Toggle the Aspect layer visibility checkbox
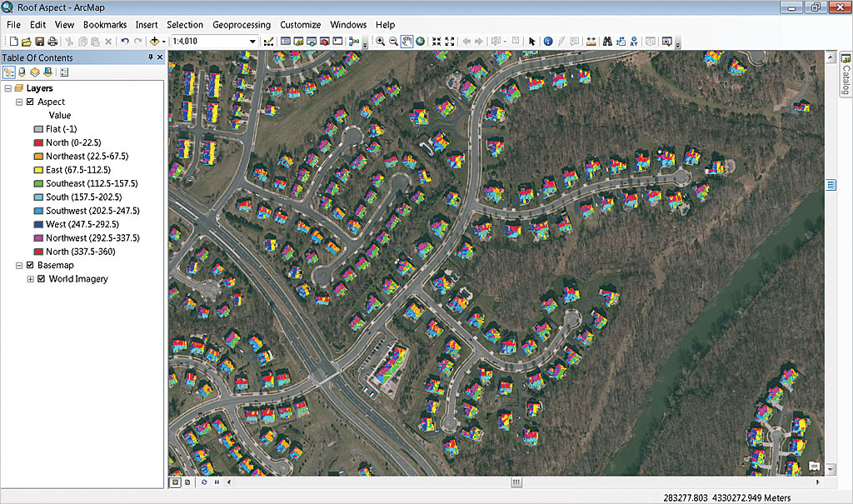The image size is (853, 504). [x=30, y=102]
